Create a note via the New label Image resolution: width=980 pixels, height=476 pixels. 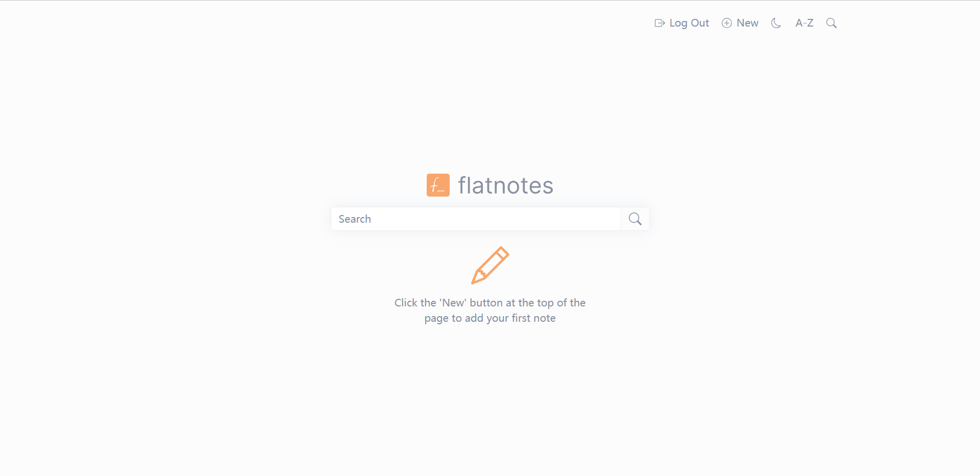coord(747,23)
